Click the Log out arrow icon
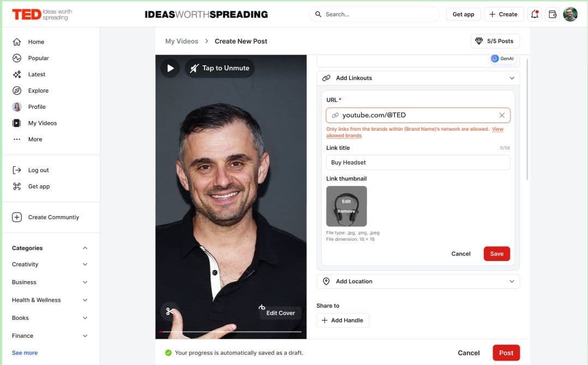The image size is (588, 365). pyautogui.click(x=17, y=170)
